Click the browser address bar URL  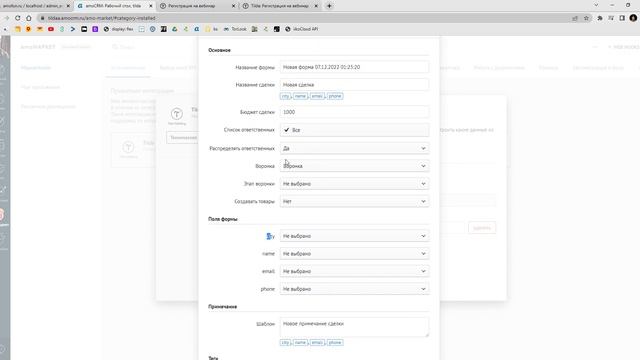[x=102, y=18]
